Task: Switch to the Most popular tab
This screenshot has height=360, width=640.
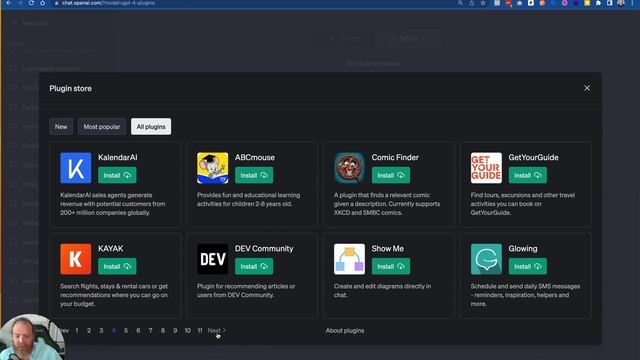Action: coord(102,127)
